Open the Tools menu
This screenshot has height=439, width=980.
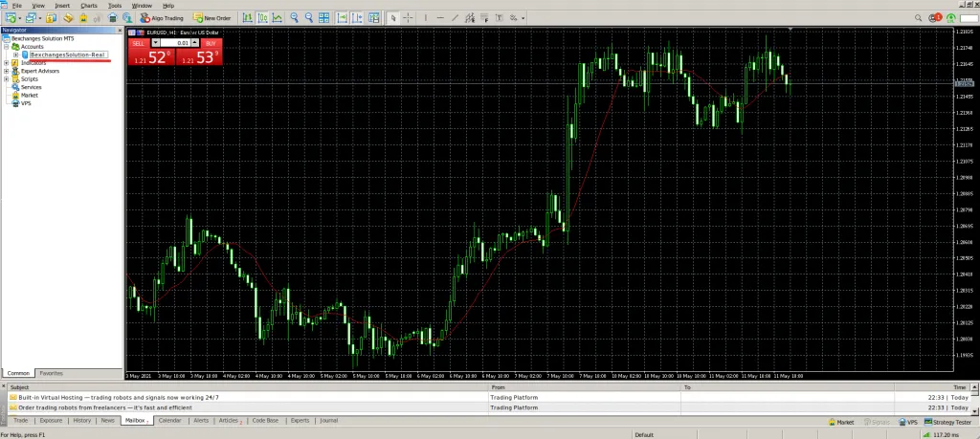coord(115,5)
